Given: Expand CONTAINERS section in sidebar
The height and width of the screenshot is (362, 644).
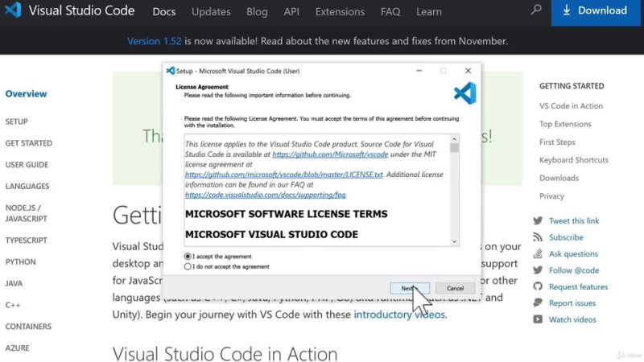Looking at the screenshot, I should tap(28, 327).
